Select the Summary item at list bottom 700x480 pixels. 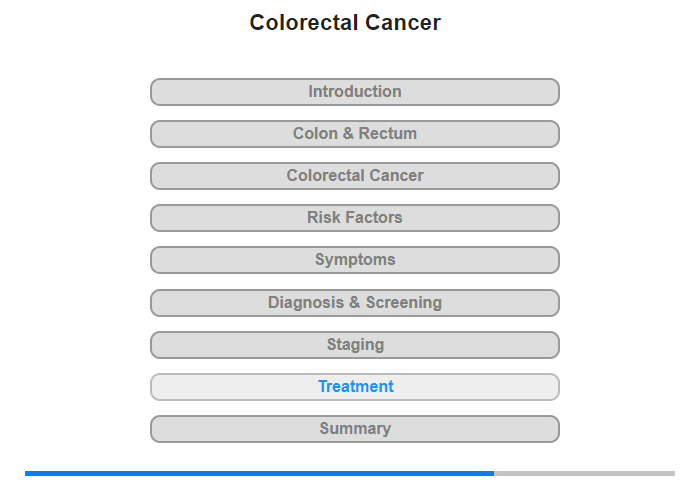tap(354, 429)
